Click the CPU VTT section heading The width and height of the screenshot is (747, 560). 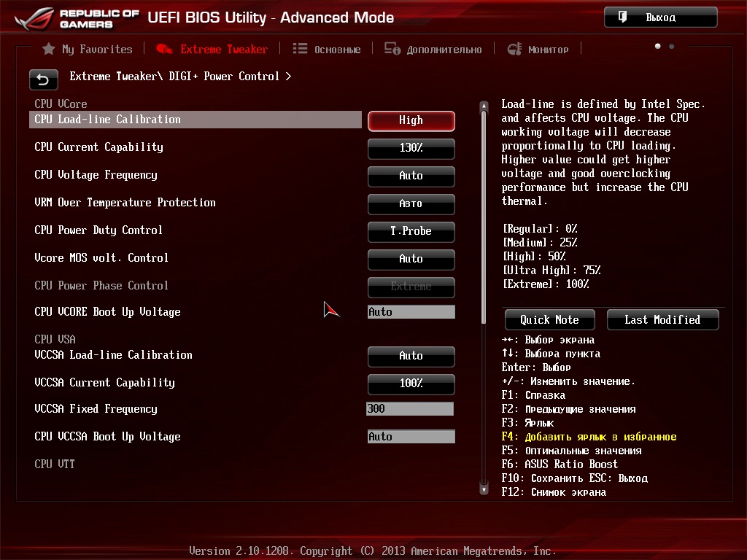(x=55, y=464)
